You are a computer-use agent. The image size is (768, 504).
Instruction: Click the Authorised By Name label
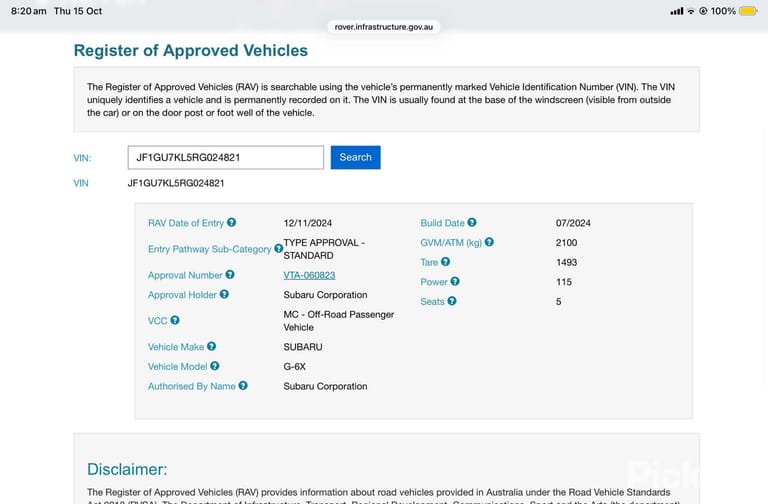192,386
